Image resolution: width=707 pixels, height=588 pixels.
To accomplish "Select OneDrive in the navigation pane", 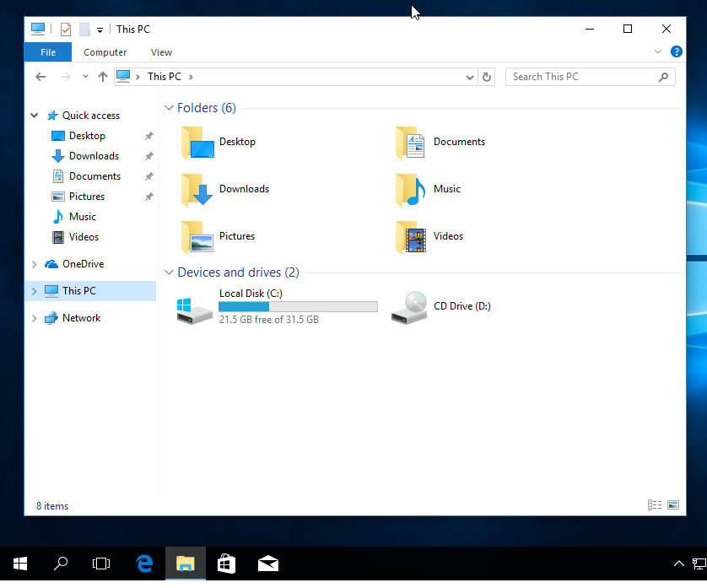I will pos(83,264).
